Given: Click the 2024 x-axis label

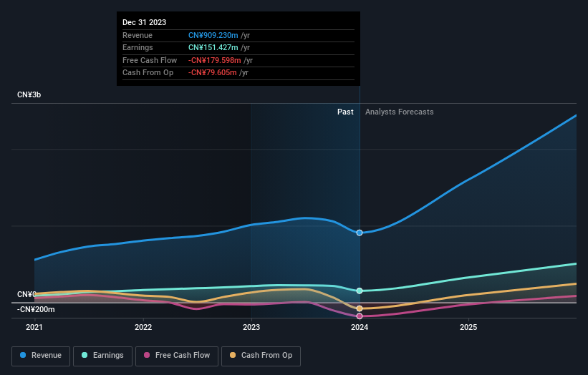Looking at the screenshot, I should [360, 327].
